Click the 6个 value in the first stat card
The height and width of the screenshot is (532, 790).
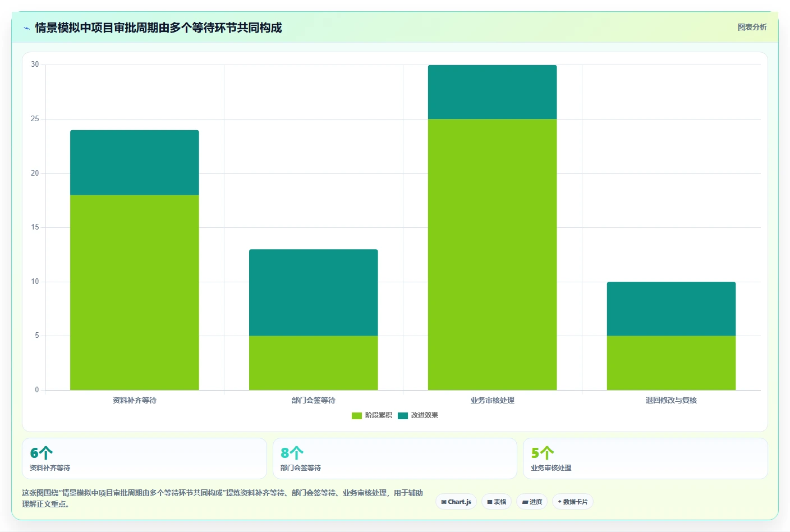click(41, 453)
